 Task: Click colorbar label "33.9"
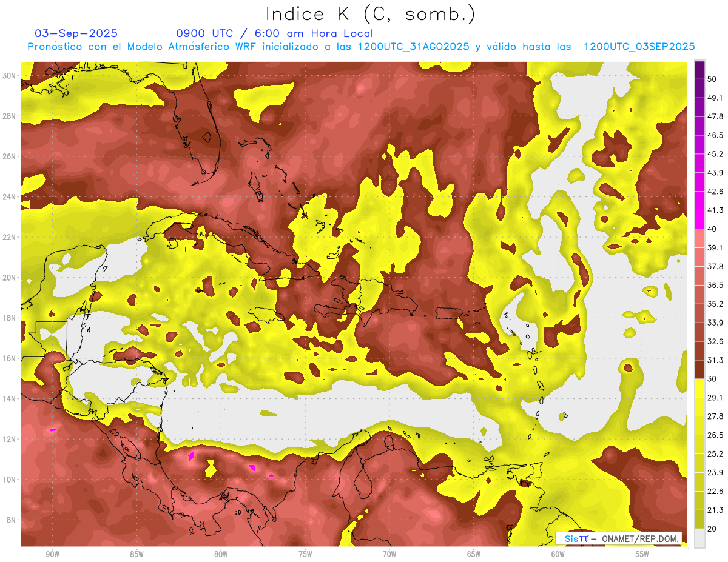point(715,323)
